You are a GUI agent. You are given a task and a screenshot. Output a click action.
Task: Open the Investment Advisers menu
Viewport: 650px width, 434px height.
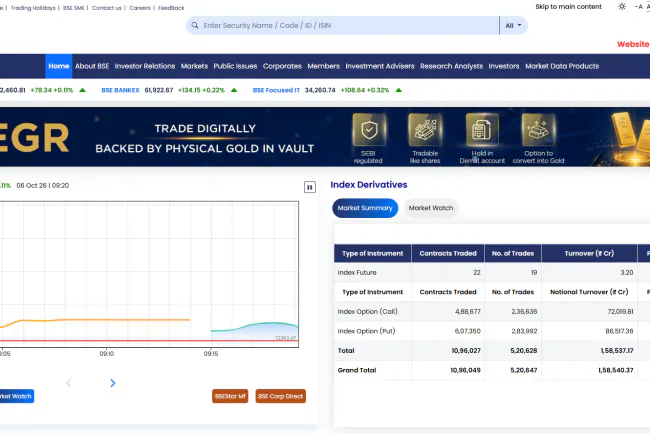[380, 66]
